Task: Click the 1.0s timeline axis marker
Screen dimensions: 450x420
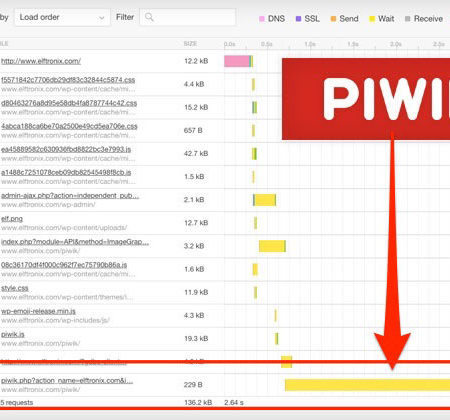Action: pos(310,44)
